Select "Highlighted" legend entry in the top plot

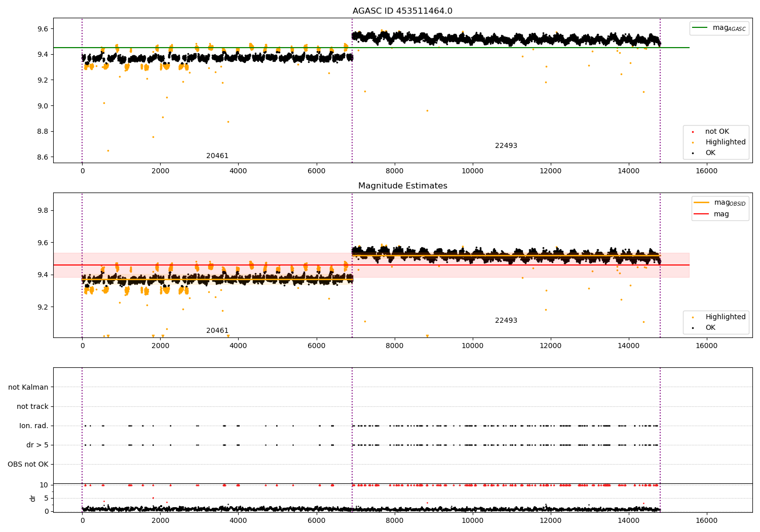click(726, 142)
